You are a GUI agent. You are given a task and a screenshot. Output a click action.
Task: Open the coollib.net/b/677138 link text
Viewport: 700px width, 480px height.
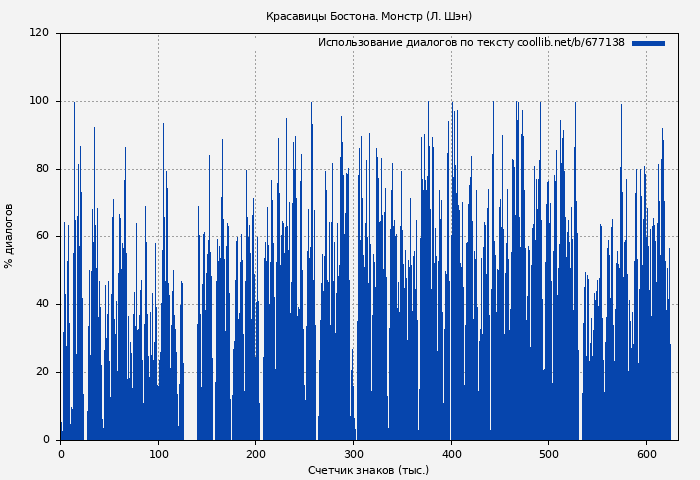570,43
